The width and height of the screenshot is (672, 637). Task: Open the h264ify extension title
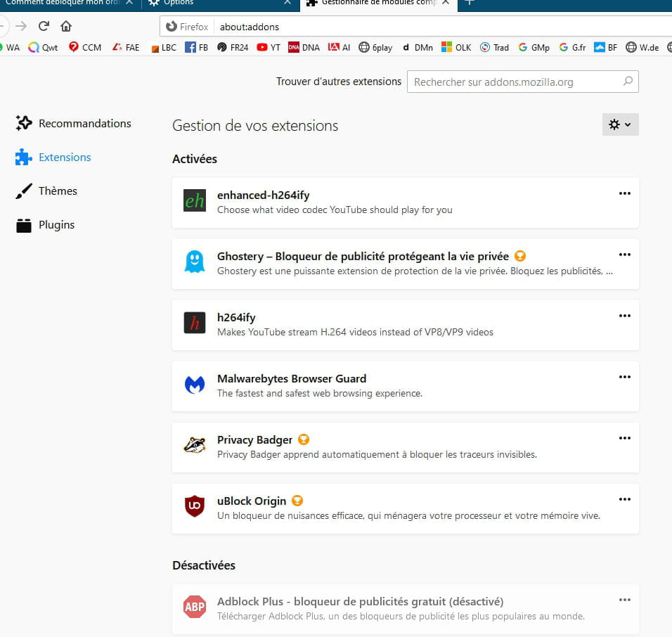click(x=236, y=317)
